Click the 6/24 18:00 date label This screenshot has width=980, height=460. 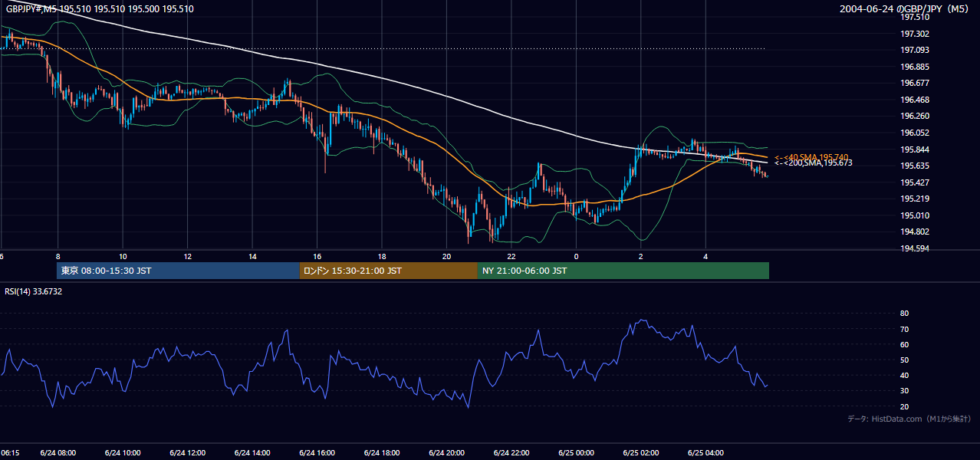[381, 452]
